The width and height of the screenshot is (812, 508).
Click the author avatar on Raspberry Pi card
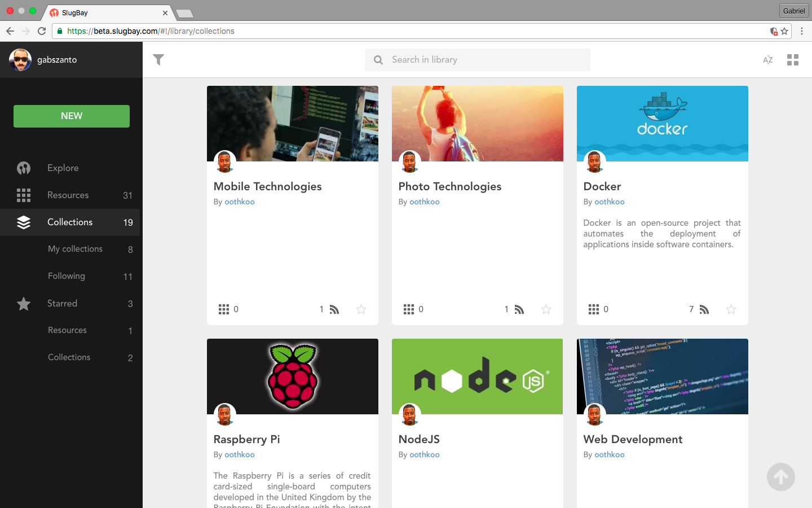(225, 414)
